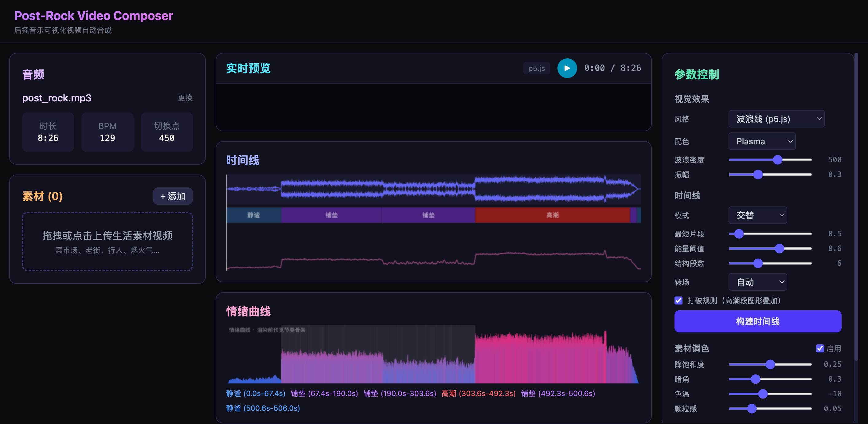Adjust the 最短片段 slider

coord(770,234)
